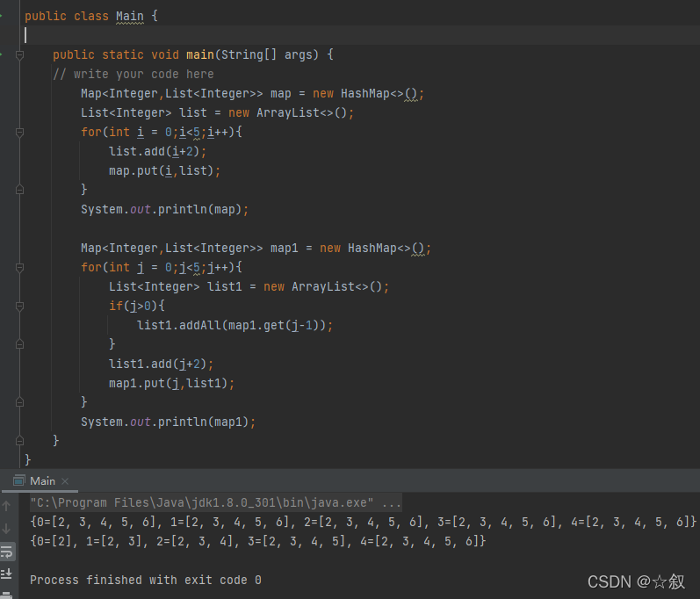Click the 'map1' HashMap declaration line

[256, 249]
